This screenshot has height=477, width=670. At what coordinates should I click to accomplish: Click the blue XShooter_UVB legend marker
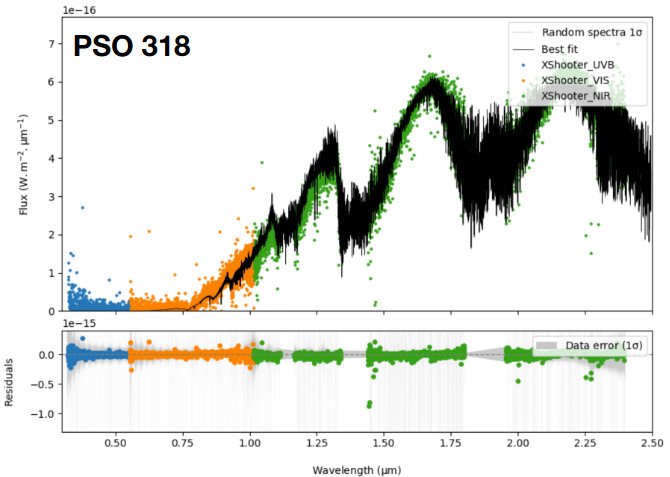(x=522, y=64)
